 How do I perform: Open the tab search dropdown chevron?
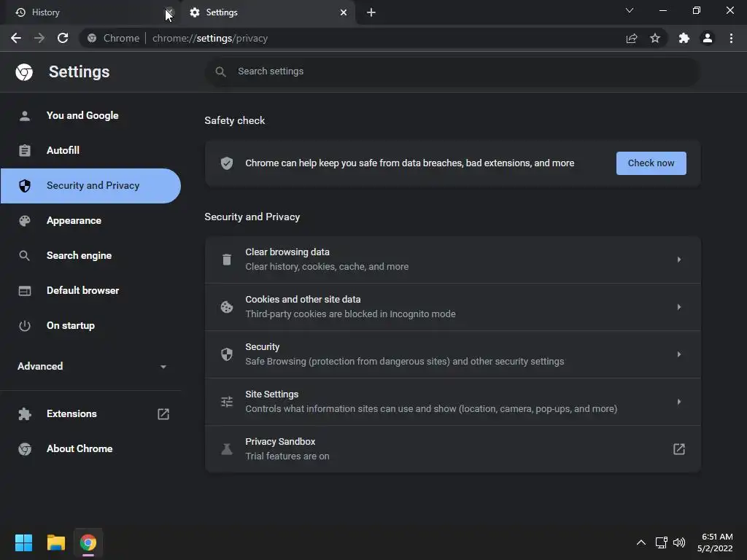[630, 10]
